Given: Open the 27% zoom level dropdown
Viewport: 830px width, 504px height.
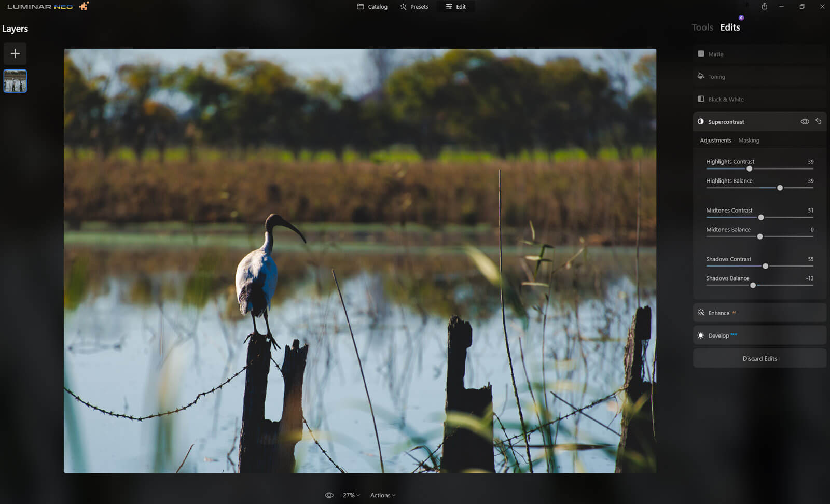Looking at the screenshot, I should point(351,495).
